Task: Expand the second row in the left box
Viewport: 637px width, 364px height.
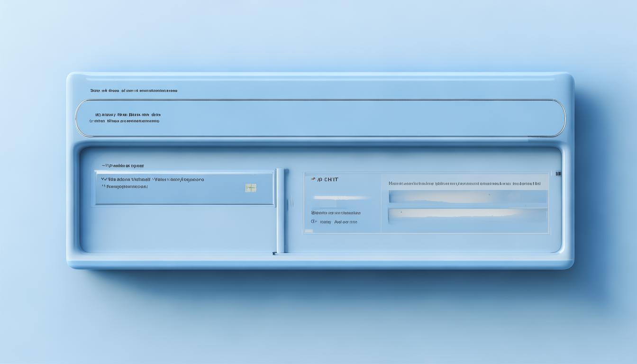Action: 125,187
